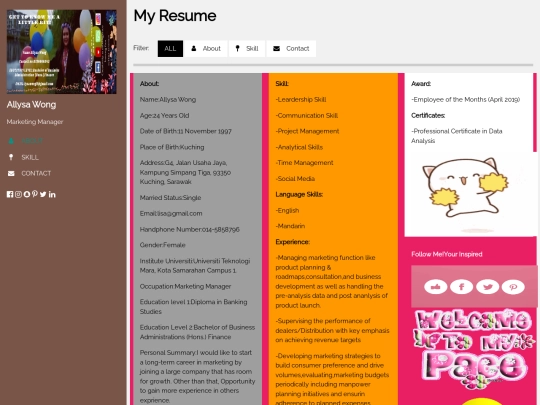Open LinkedIn icon in sidebar socials
540x405 pixels.
(52, 194)
